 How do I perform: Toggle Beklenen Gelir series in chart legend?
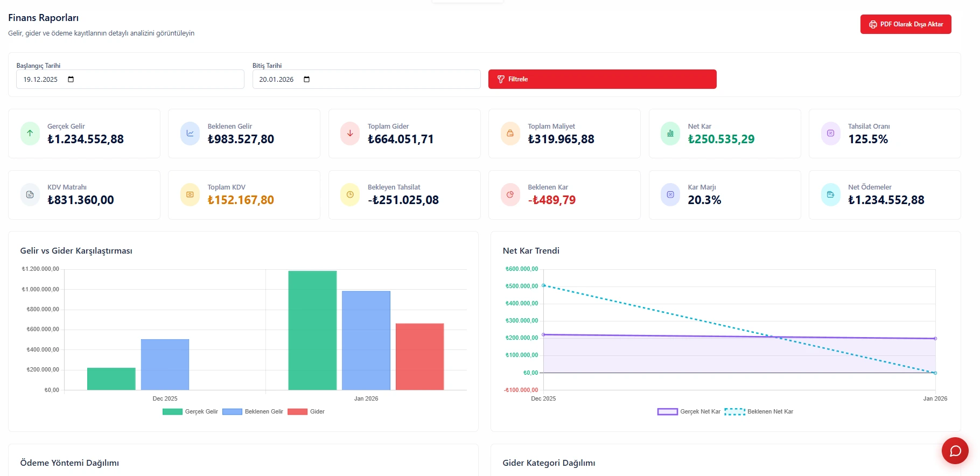(253, 412)
